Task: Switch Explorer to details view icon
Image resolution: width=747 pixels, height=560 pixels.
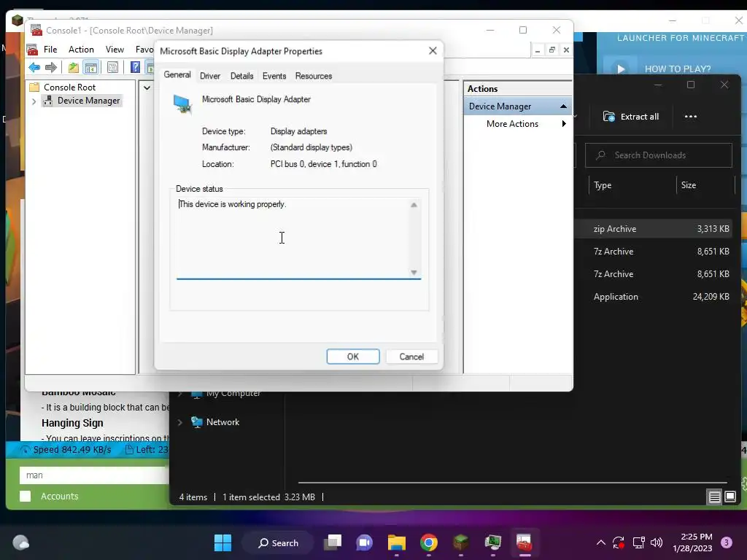Action: pos(714,497)
